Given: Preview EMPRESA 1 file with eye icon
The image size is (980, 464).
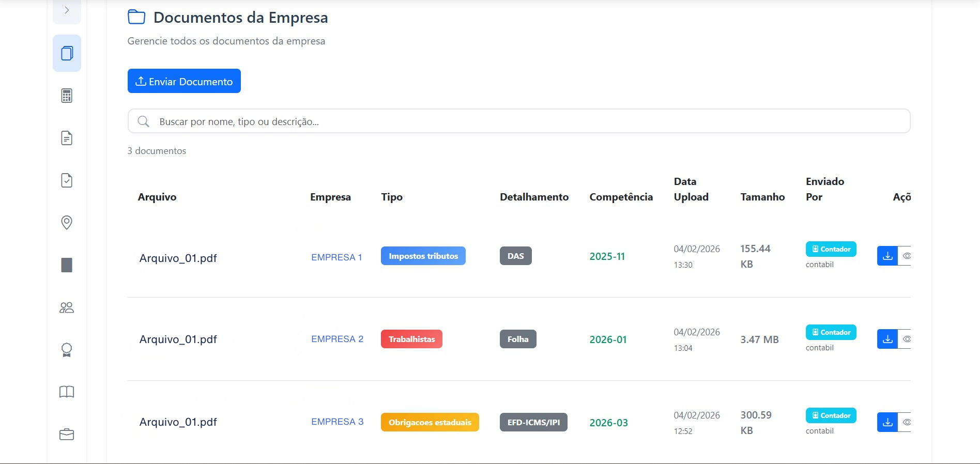Looking at the screenshot, I should point(906,256).
